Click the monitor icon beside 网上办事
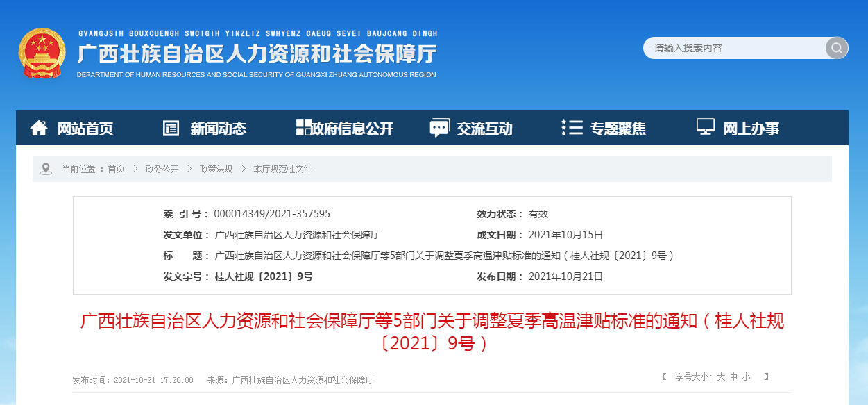 pos(706,128)
